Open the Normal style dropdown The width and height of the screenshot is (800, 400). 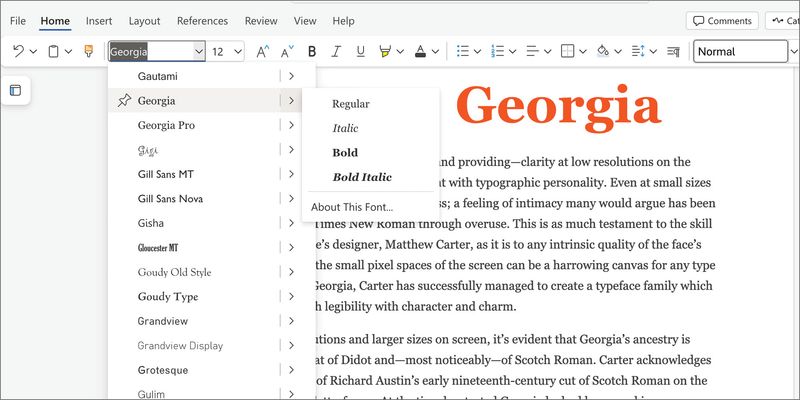739,51
